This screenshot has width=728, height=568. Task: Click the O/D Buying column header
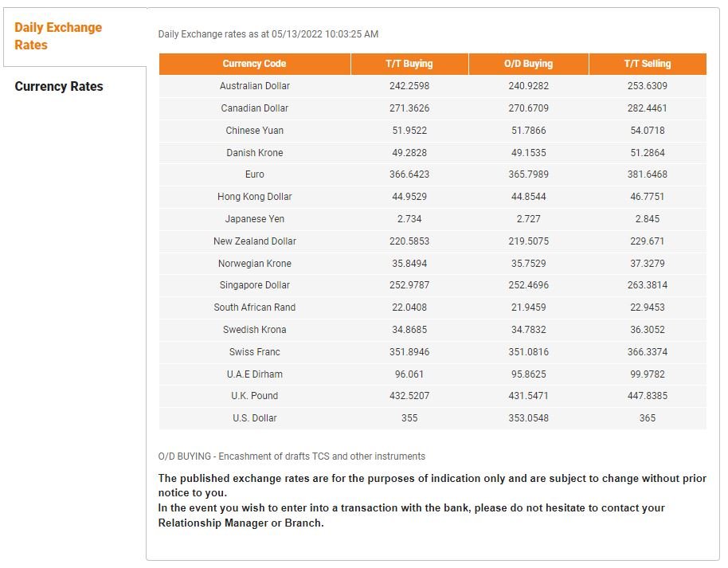point(528,64)
